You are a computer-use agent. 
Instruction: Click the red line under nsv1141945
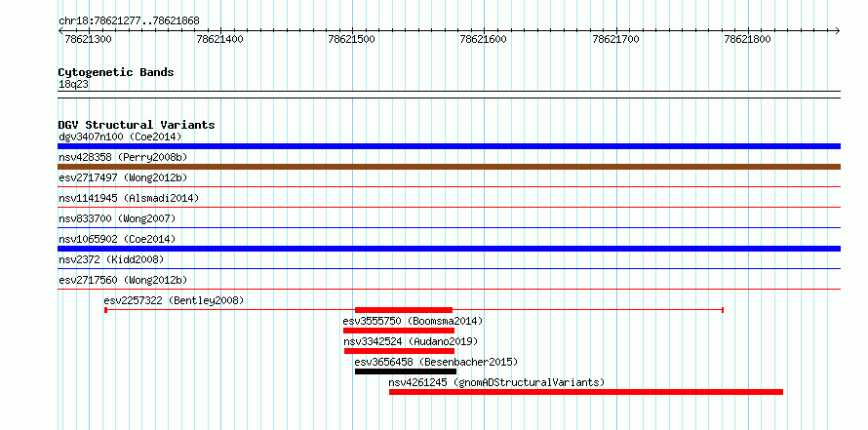449,208
